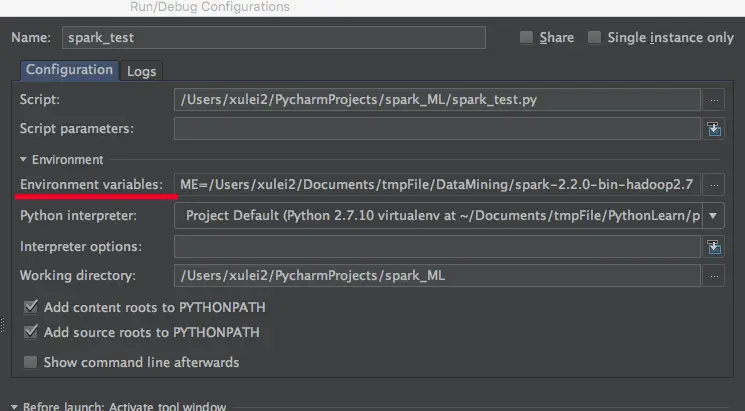Screen dimensions: 745x411
Task: Click the Script path input field
Action: (437, 100)
